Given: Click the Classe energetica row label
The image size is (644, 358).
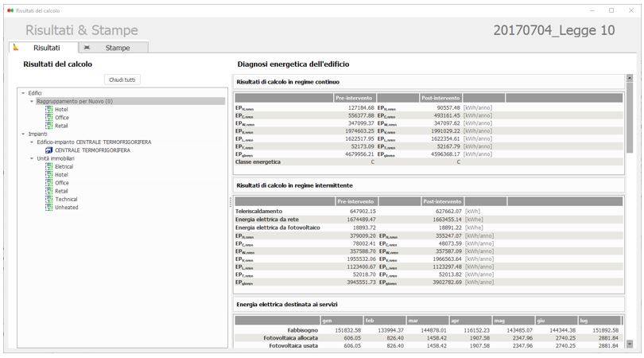Looking at the screenshot, I should 258,162.
